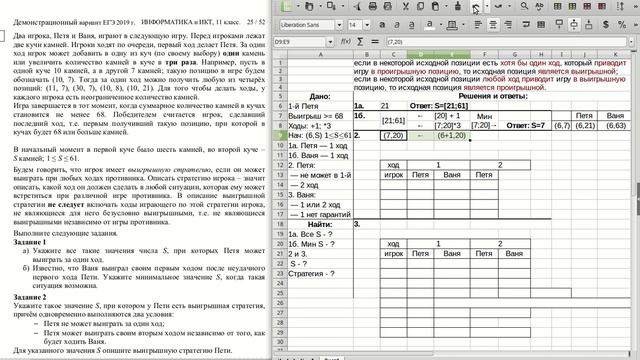This screenshot has width=640, height=360.
Task: Export directly as PDF icon
Action: pos(357,6)
